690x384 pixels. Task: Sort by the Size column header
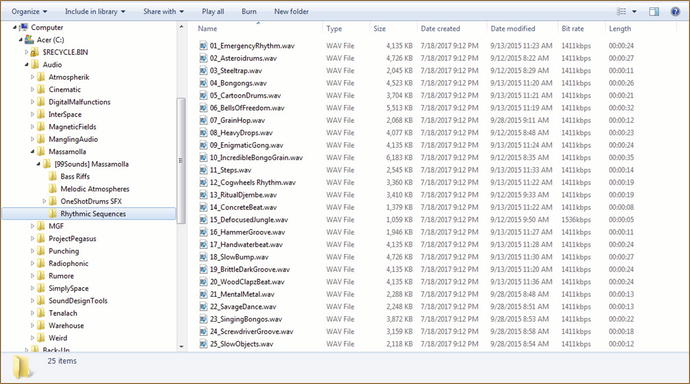point(379,29)
